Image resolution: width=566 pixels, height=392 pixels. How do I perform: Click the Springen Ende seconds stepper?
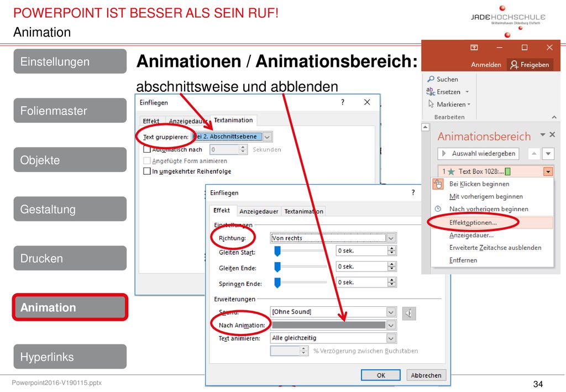click(392, 283)
